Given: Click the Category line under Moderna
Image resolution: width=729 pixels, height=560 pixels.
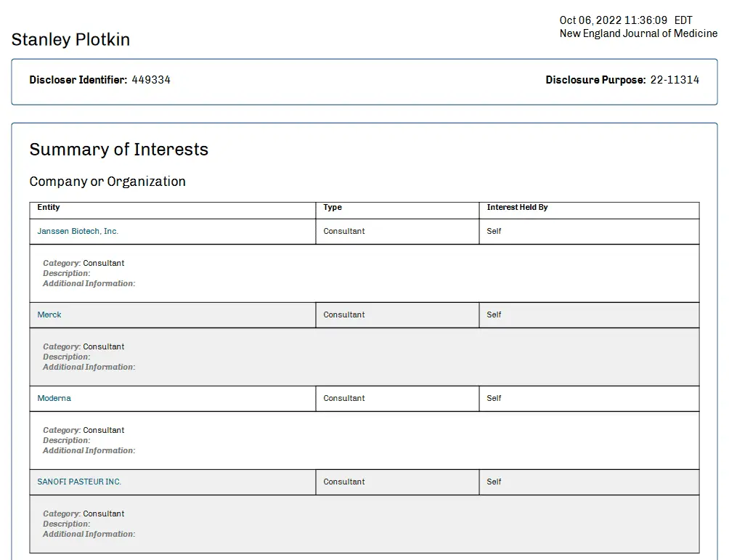Looking at the screenshot, I should pos(84,430).
